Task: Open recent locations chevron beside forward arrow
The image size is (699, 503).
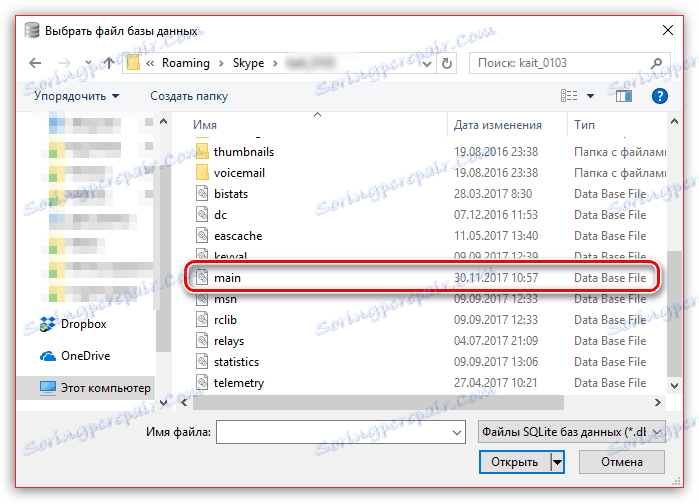Action: tap(88, 63)
